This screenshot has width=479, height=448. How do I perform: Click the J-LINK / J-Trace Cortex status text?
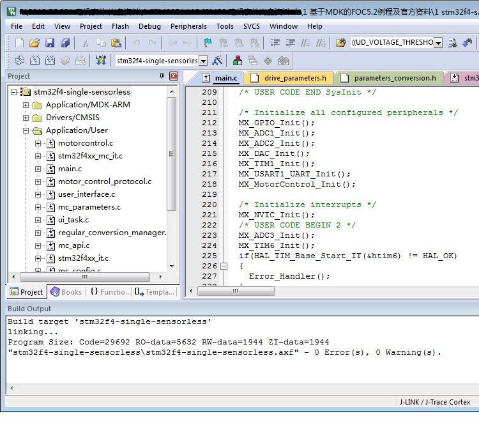tap(435, 402)
